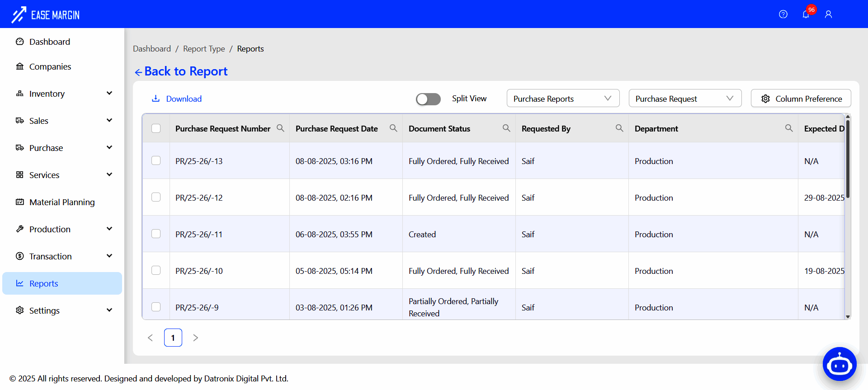Click the chatbot assistant icon
Image resolution: width=868 pixels, height=390 pixels.
840,364
